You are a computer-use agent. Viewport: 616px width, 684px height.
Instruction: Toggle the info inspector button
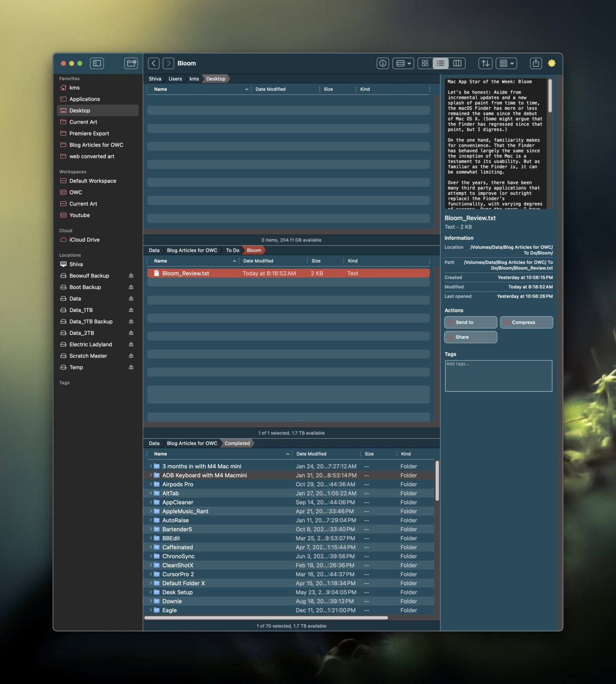(383, 63)
